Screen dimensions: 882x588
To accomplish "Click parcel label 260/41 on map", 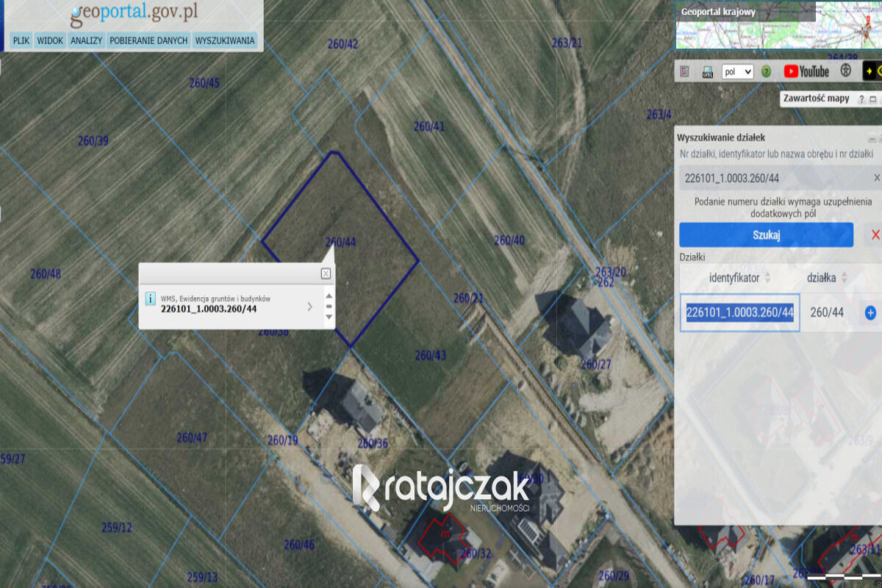I will 429,126.
